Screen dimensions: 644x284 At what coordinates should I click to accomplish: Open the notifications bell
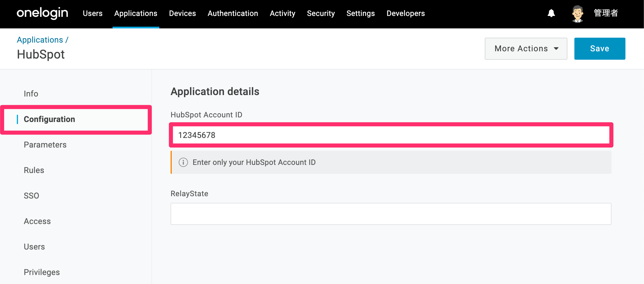(x=551, y=13)
